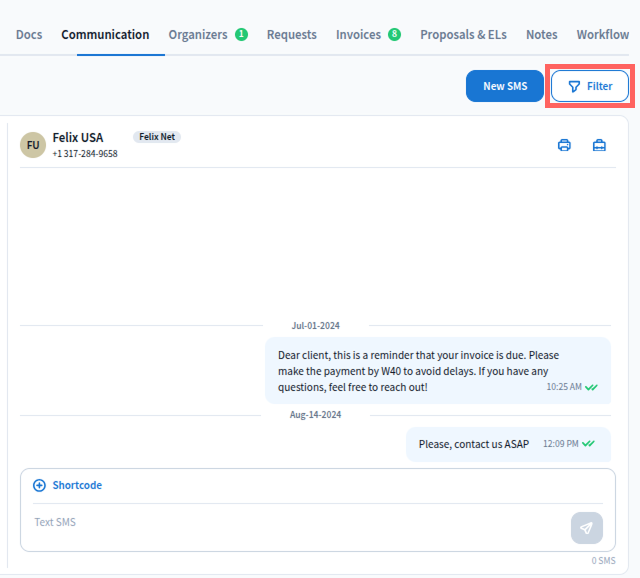Click the double-check read receipt at 10:25 AM
Screen dimensions: 640x578
click(x=592, y=387)
